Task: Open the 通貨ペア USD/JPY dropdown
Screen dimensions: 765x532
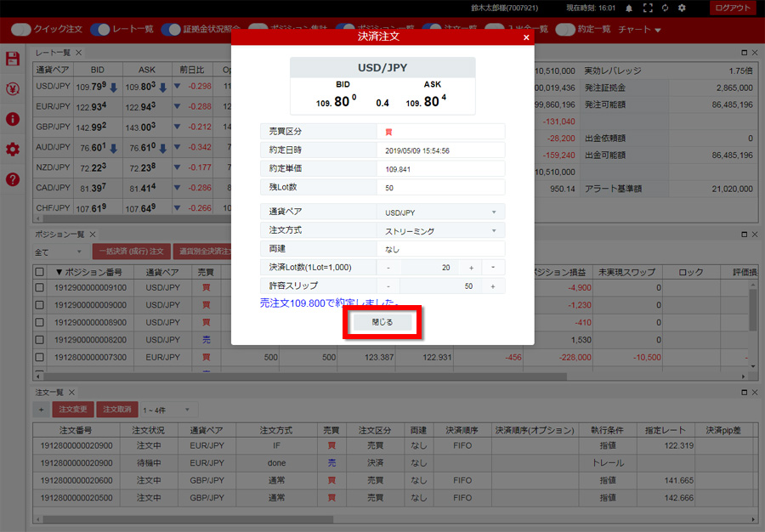Action: coord(440,212)
